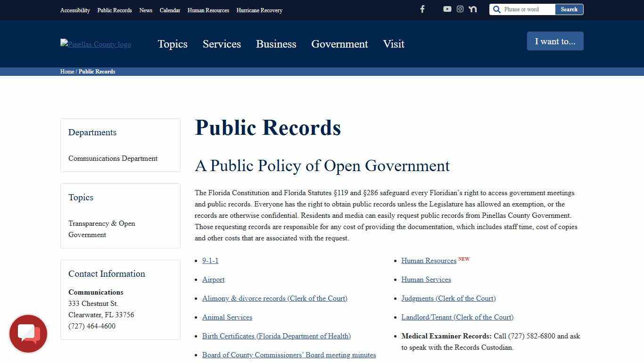644x362 pixels.
Task: Open the Birth Certificates link
Action: (276, 336)
